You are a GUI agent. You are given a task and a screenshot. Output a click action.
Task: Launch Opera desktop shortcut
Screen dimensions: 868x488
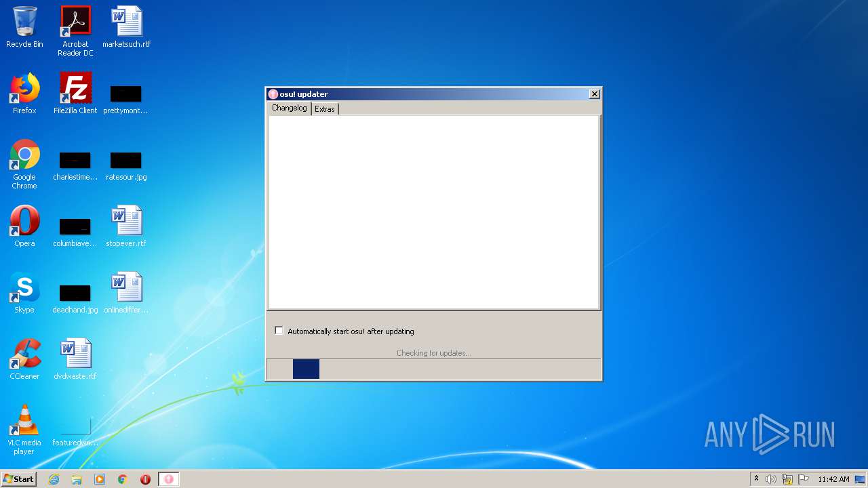pos(24,226)
